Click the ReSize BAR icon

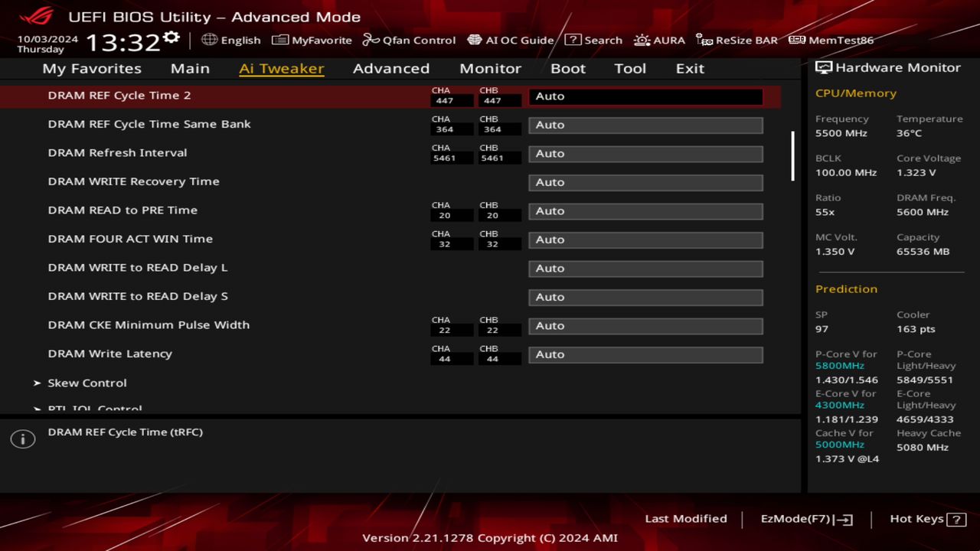pyautogui.click(x=704, y=40)
